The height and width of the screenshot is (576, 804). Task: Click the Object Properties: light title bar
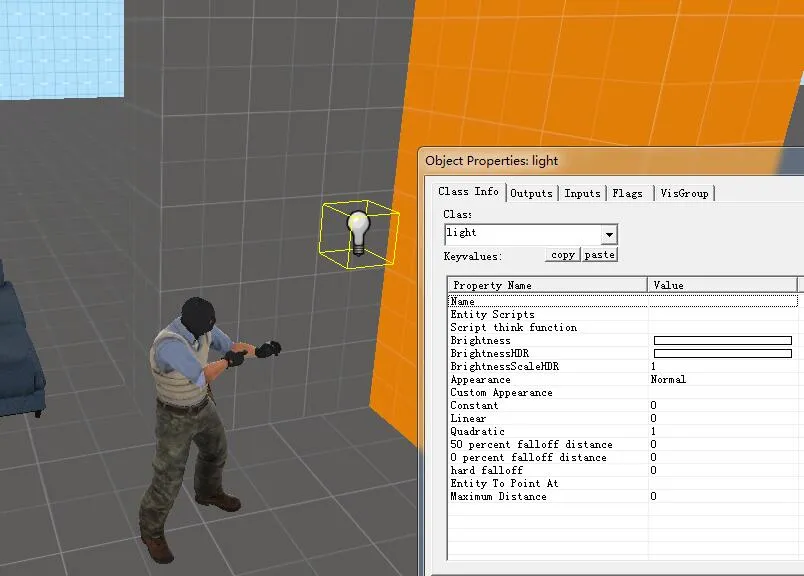pos(611,161)
